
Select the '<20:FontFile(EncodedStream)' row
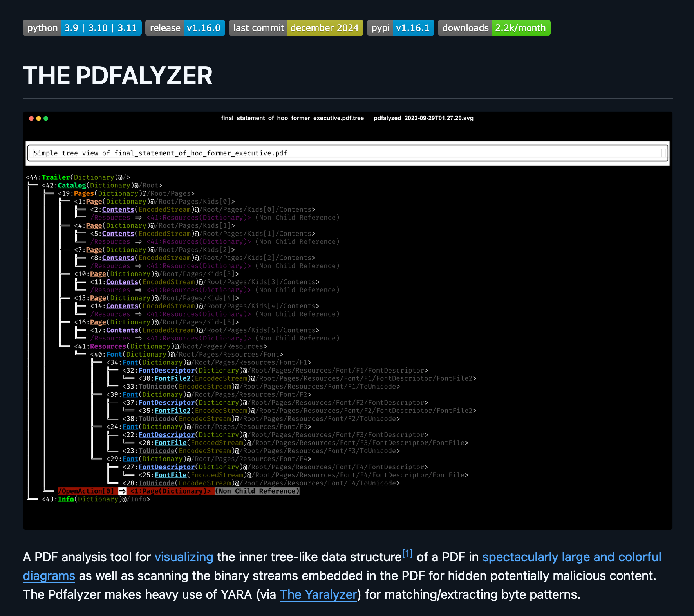pyautogui.click(x=303, y=443)
